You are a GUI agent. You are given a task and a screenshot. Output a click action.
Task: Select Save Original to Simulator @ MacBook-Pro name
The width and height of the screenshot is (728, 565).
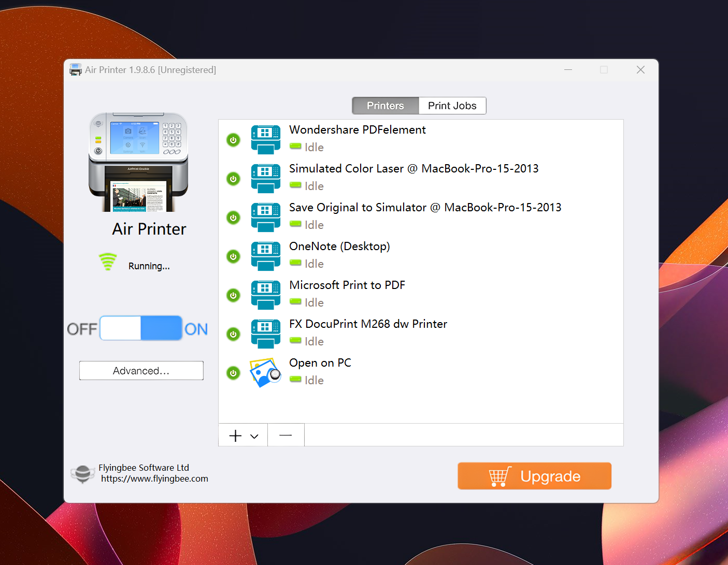click(425, 207)
